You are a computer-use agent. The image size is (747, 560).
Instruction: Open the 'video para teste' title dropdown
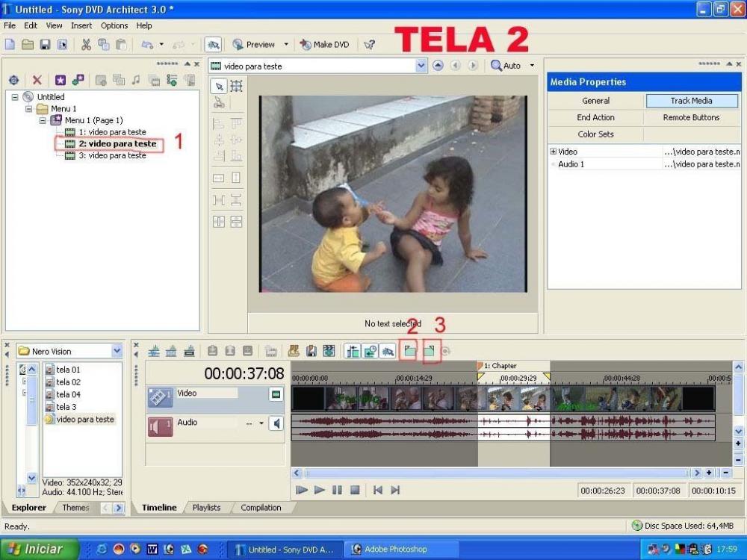point(421,66)
